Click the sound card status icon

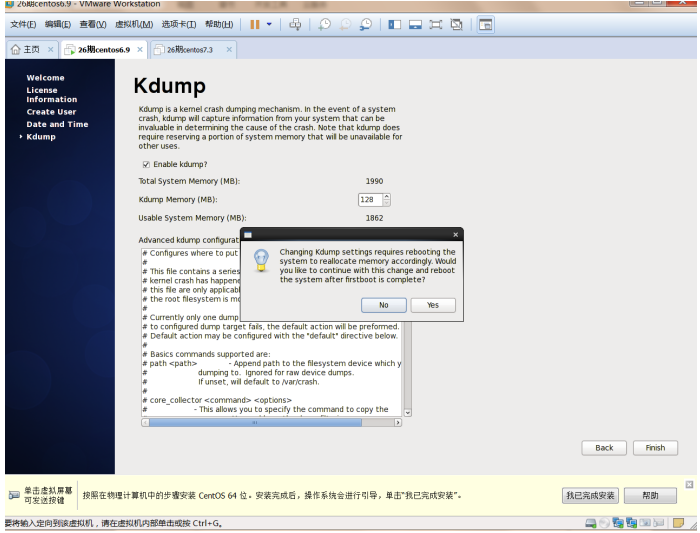pos(645,523)
